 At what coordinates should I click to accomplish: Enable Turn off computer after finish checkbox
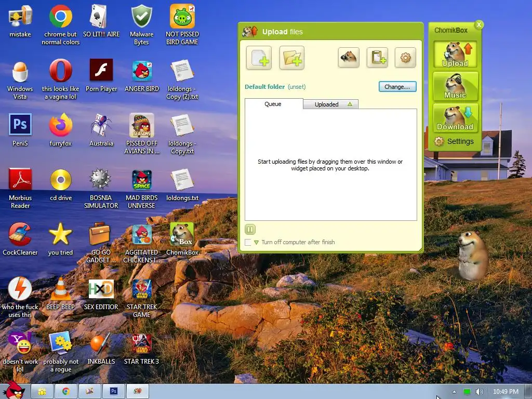(x=248, y=242)
